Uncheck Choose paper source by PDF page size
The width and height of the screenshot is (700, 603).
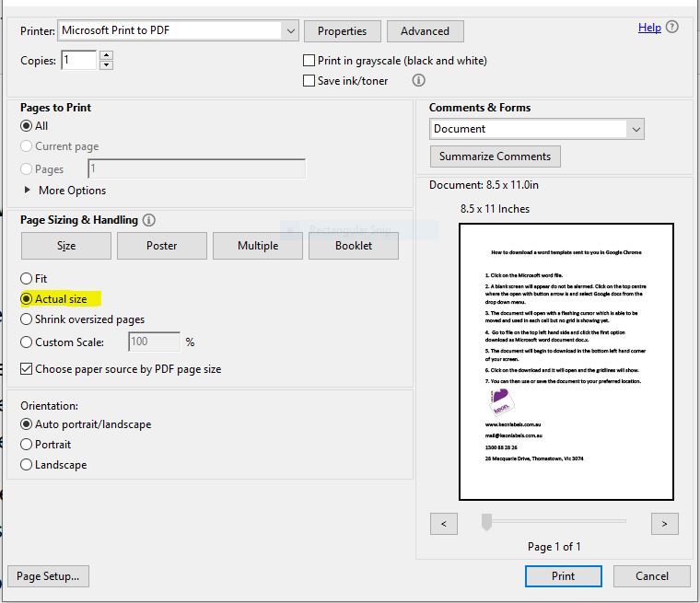27,368
